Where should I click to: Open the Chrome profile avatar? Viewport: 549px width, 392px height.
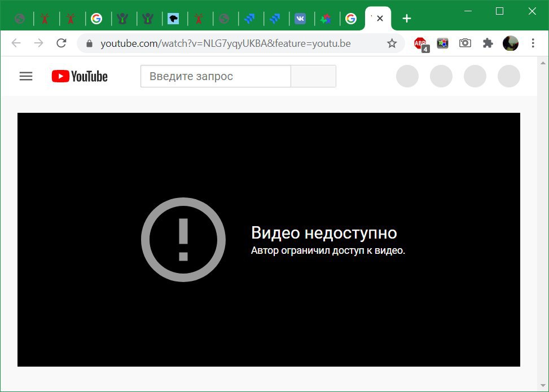[x=511, y=43]
